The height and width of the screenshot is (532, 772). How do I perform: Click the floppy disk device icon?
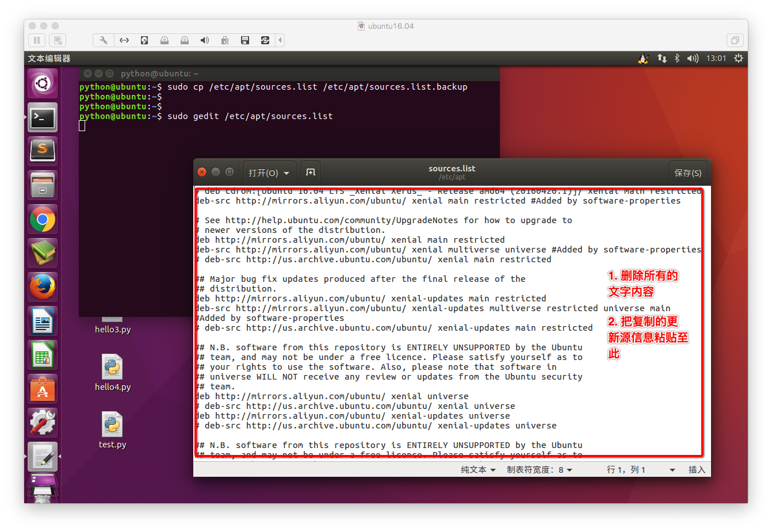coord(245,40)
